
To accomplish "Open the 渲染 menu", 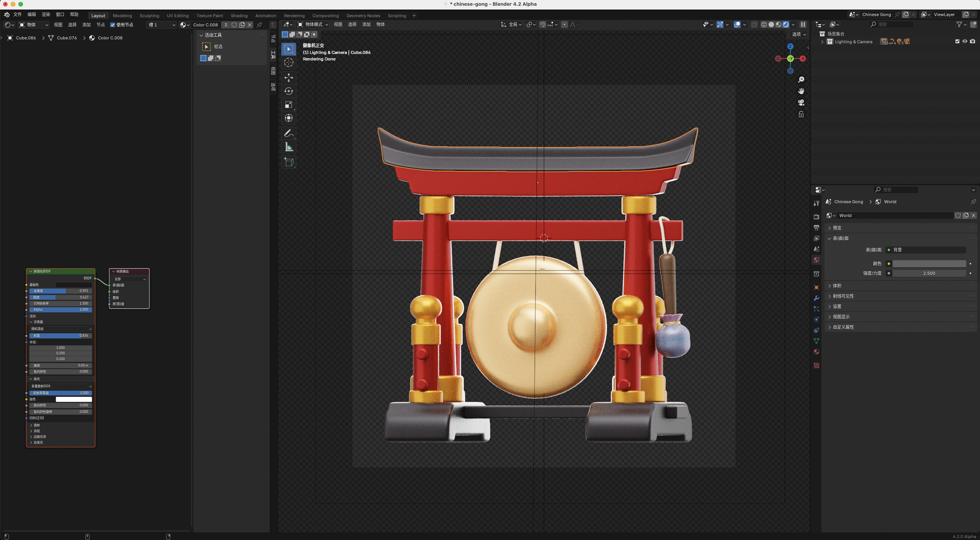I will click(x=46, y=15).
